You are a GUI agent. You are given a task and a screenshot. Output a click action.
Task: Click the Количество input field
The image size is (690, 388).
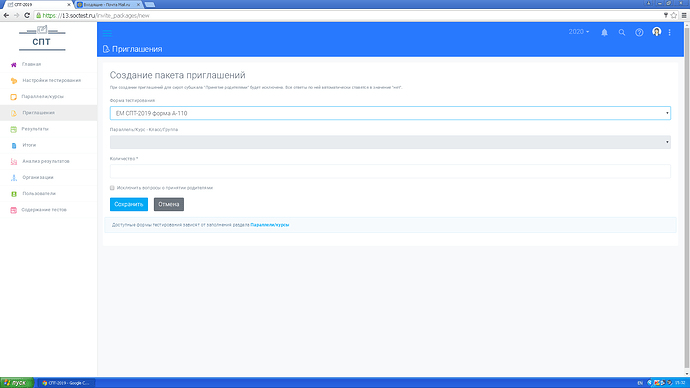tap(390, 171)
